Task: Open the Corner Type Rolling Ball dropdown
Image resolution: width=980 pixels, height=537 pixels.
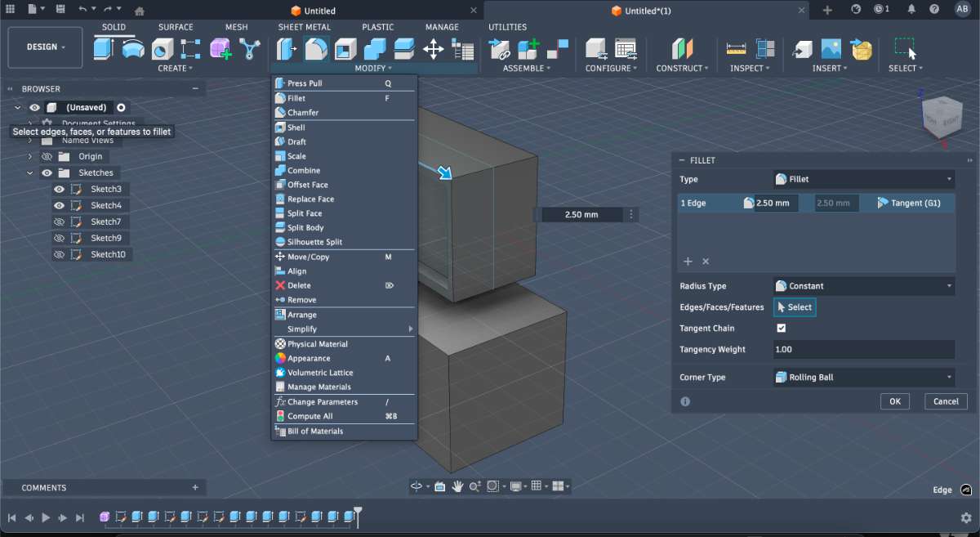Action: tap(863, 378)
